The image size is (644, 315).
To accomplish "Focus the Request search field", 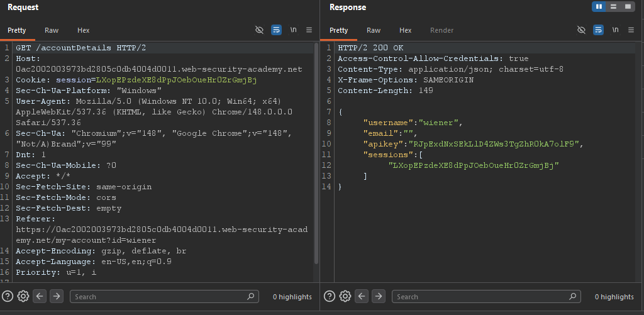I will click(164, 297).
